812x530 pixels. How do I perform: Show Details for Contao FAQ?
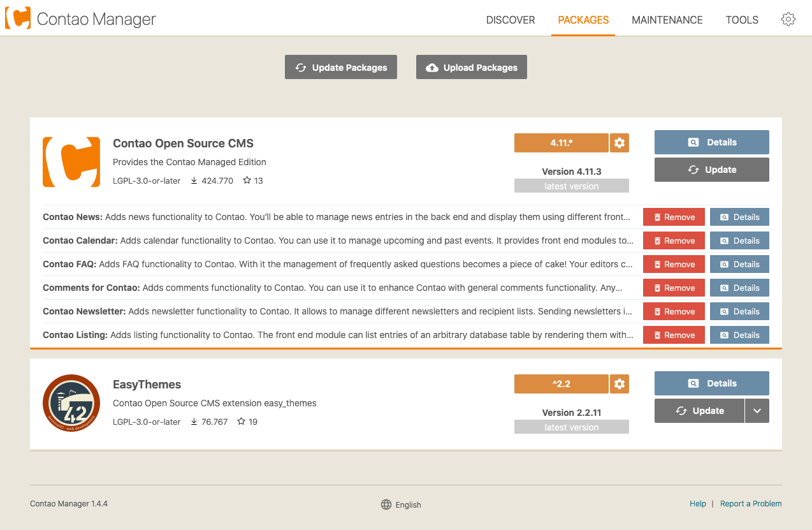(x=739, y=264)
